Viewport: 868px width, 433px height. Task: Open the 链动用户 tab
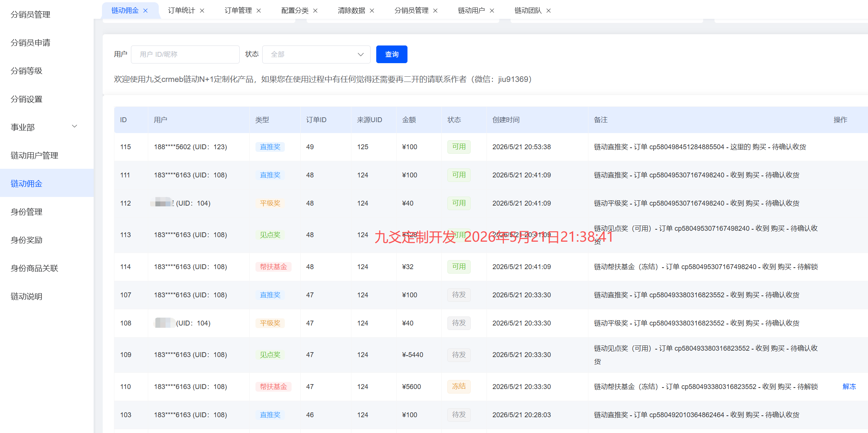(x=471, y=11)
